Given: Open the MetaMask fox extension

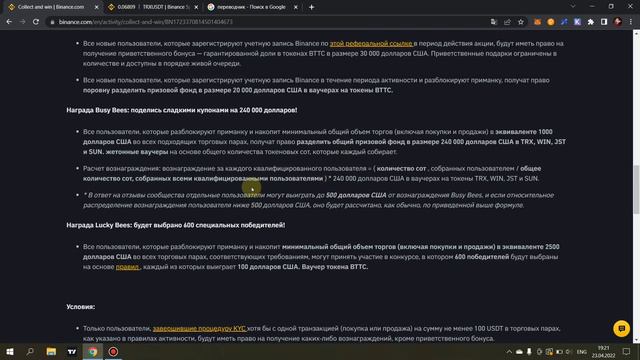Looking at the screenshot, I should point(537,22).
